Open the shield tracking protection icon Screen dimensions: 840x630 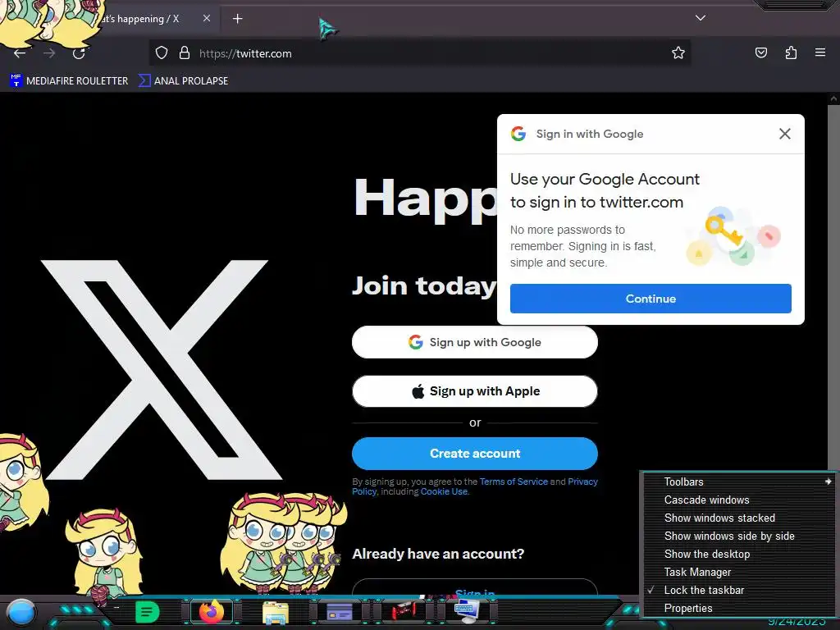pyautogui.click(x=162, y=53)
